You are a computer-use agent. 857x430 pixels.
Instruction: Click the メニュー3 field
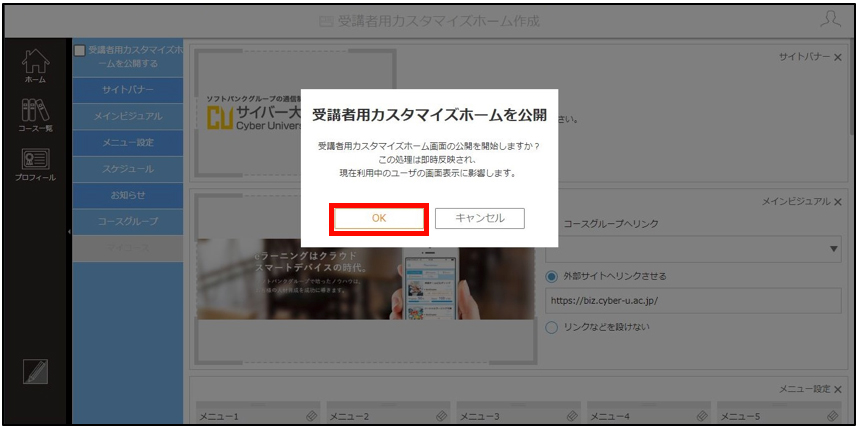(518, 414)
